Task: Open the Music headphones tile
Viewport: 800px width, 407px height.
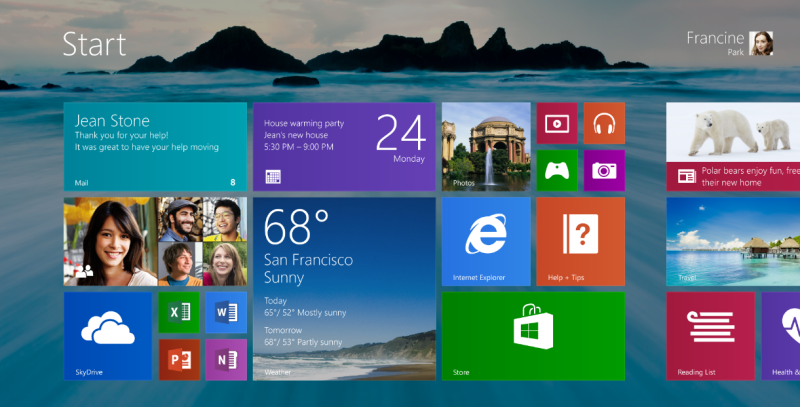Action: coord(604,123)
